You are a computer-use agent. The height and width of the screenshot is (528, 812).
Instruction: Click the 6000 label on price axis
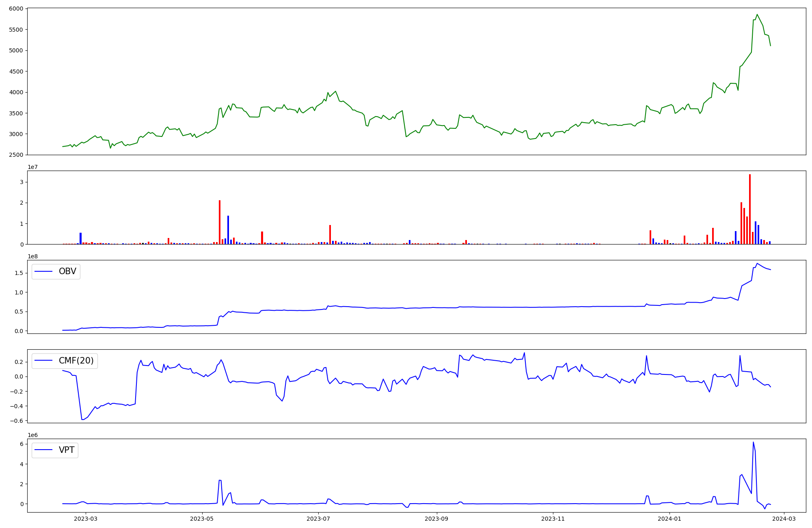pyautogui.click(x=17, y=9)
